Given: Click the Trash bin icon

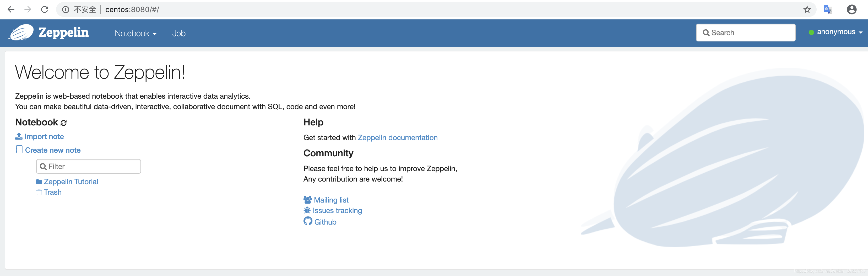Looking at the screenshot, I should pyautogui.click(x=39, y=192).
